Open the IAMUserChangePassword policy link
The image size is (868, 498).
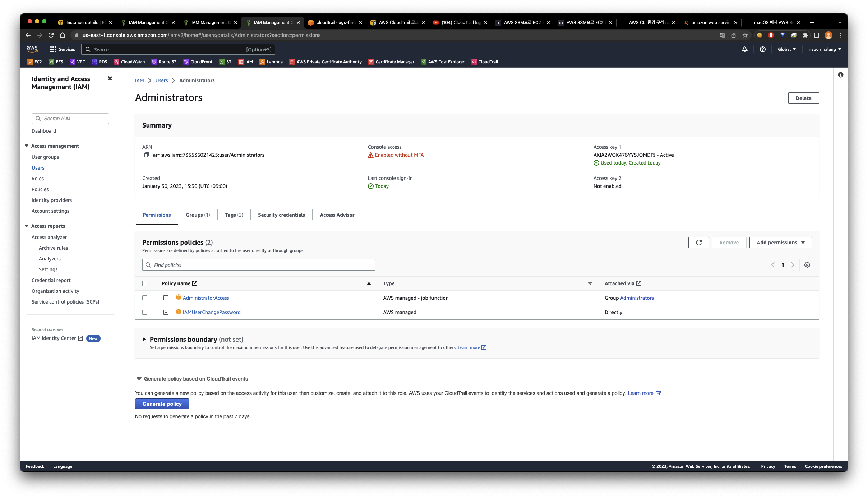[x=212, y=312]
